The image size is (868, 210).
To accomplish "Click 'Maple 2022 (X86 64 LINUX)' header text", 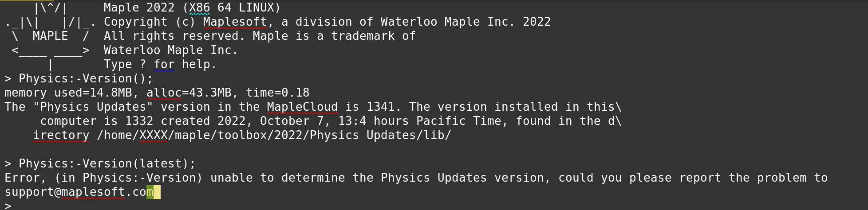I will 192,8.
